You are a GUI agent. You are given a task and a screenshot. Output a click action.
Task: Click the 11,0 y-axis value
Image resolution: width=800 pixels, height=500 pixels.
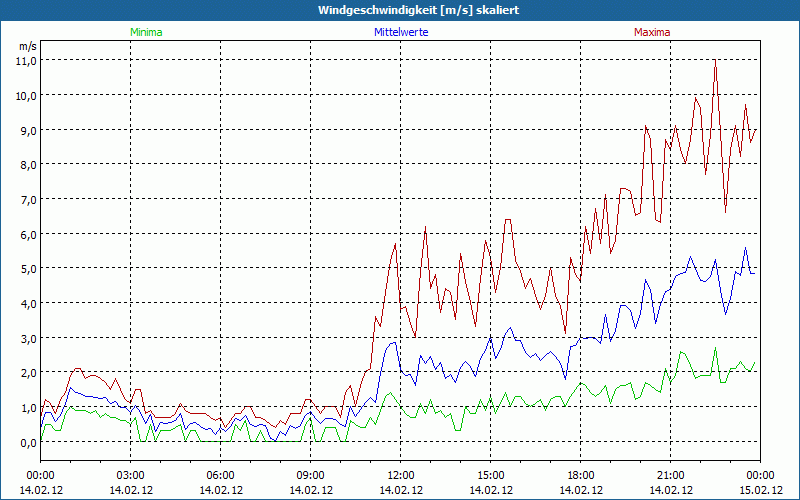28,61
